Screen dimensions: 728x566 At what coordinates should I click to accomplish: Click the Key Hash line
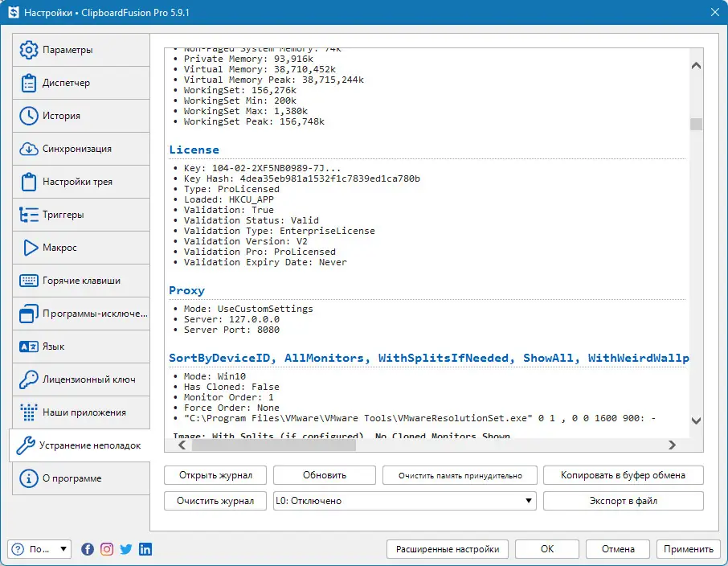click(302, 179)
